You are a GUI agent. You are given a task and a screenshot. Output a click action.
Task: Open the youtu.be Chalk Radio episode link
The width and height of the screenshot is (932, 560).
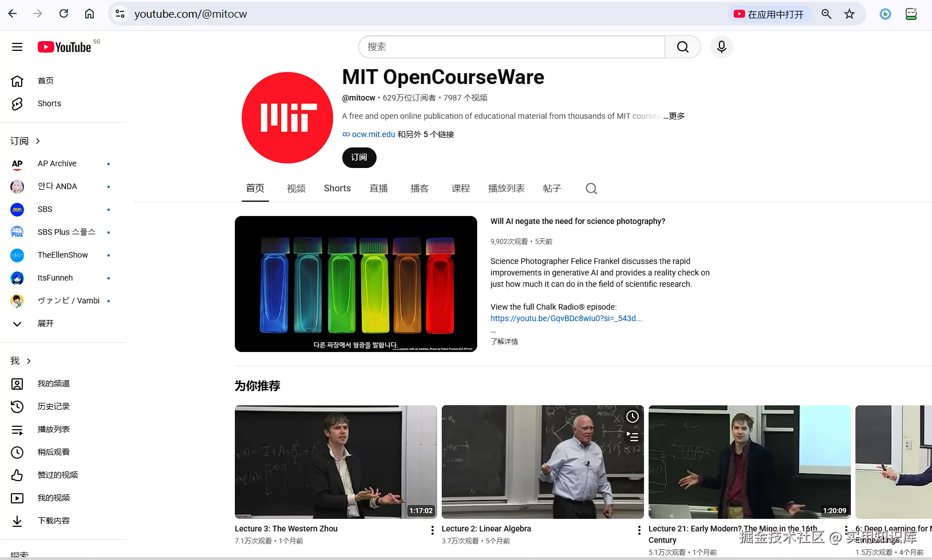(566, 318)
